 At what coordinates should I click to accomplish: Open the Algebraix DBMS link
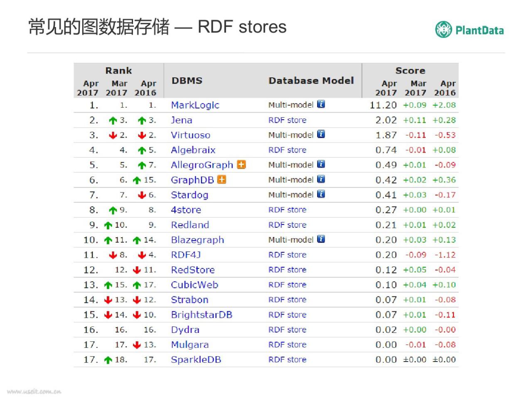[x=193, y=150]
